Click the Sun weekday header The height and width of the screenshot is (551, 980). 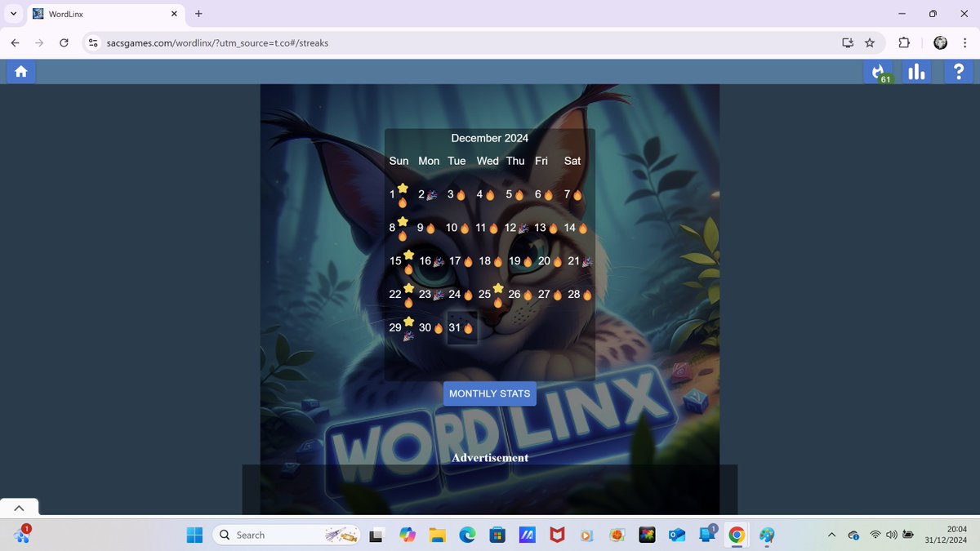tap(399, 161)
